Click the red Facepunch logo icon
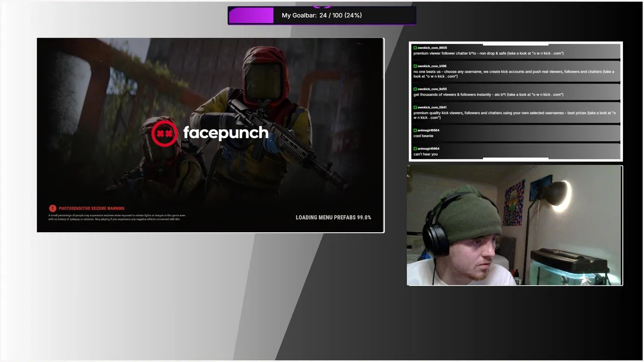The width and height of the screenshot is (644, 362). [165, 133]
